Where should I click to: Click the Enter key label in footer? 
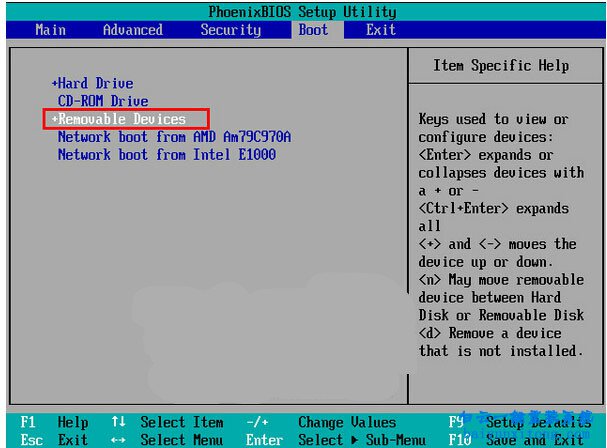[x=264, y=439]
